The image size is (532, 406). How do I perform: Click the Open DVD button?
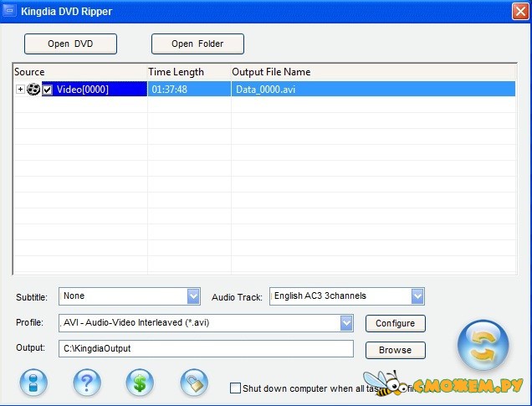pyautogui.click(x=70, y=44)
